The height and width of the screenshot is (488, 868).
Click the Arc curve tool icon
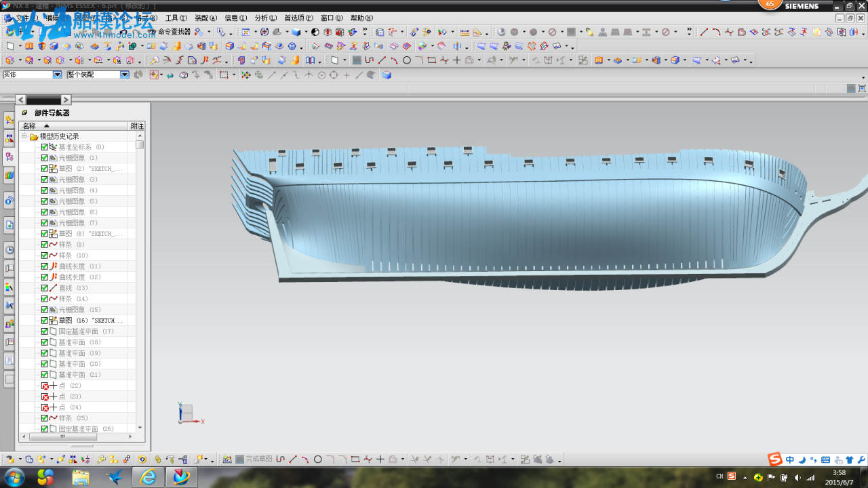pyautogui.click(x=716, y=32)
